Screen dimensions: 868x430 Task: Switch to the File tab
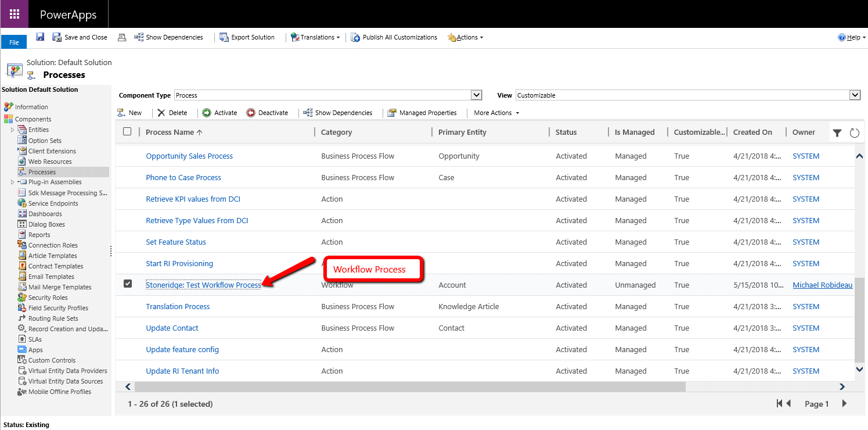13,41
